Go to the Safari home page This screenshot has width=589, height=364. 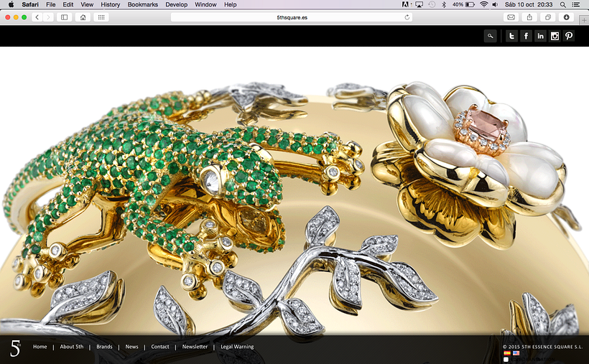[83, 17]
